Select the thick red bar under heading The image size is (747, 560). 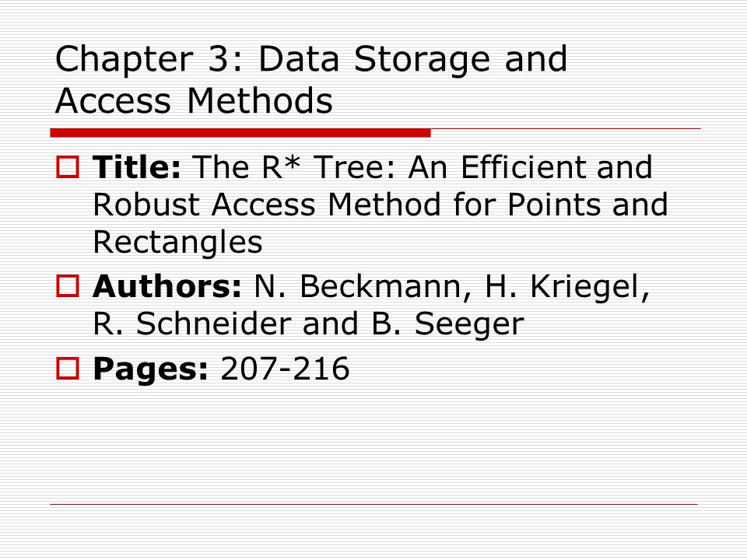[x=240, y=133]
